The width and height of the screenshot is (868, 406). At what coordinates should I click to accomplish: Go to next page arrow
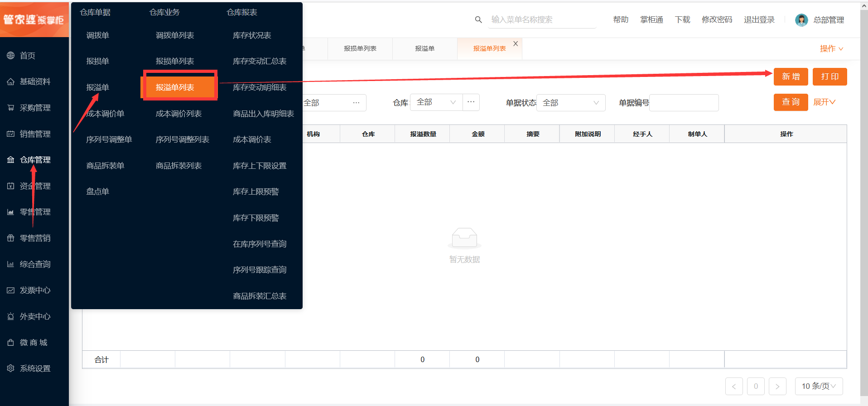(x=777, y=386)
